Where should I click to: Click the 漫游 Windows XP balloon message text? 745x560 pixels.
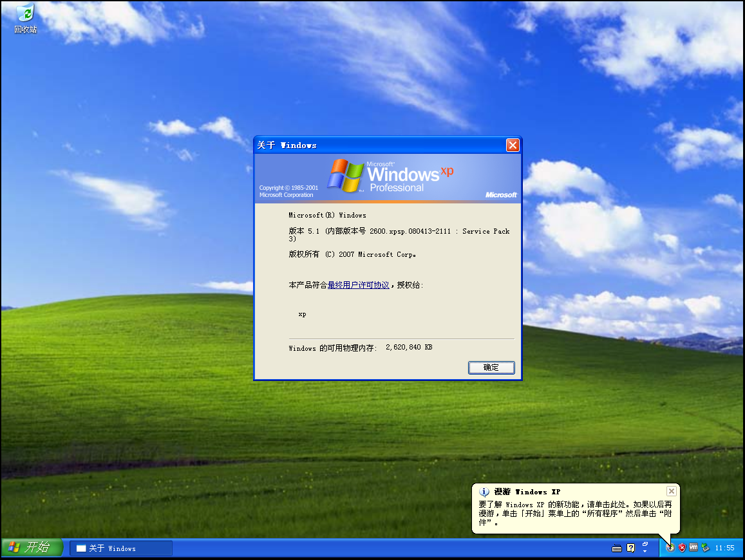[575, 514]
